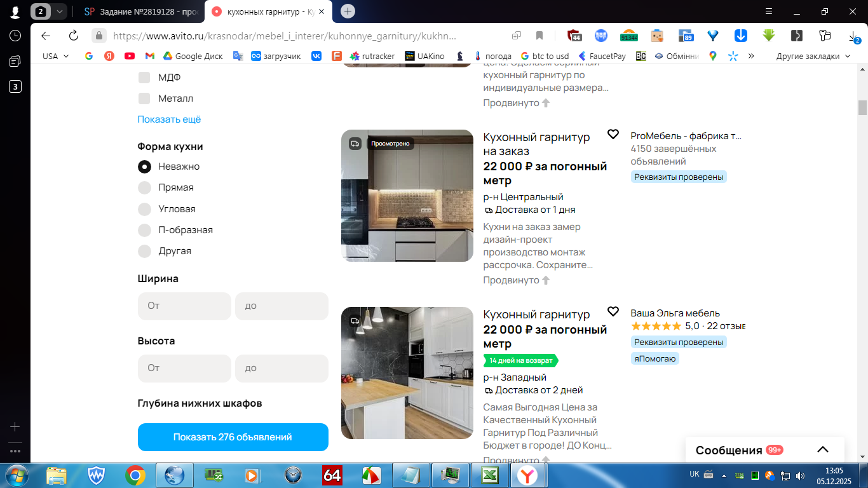This screenshot has width=868, height=488.
Task: Check the Металл material checkbox
Action: pyautogui.click(x=144, y=98)
